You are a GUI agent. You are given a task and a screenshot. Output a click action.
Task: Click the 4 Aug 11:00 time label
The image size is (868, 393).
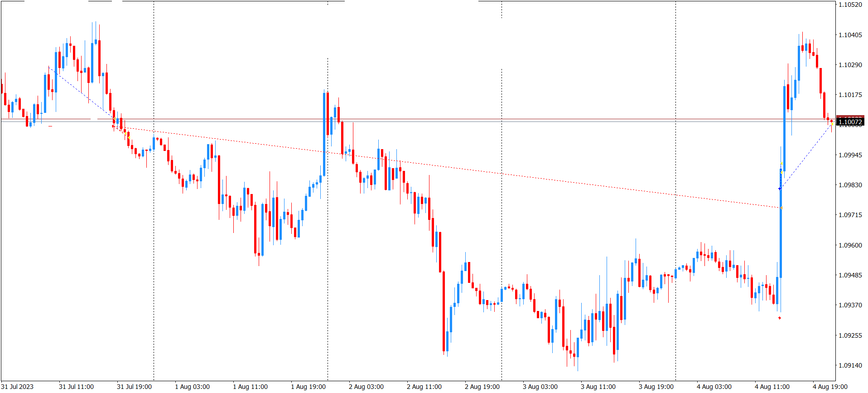pos(772,387)
